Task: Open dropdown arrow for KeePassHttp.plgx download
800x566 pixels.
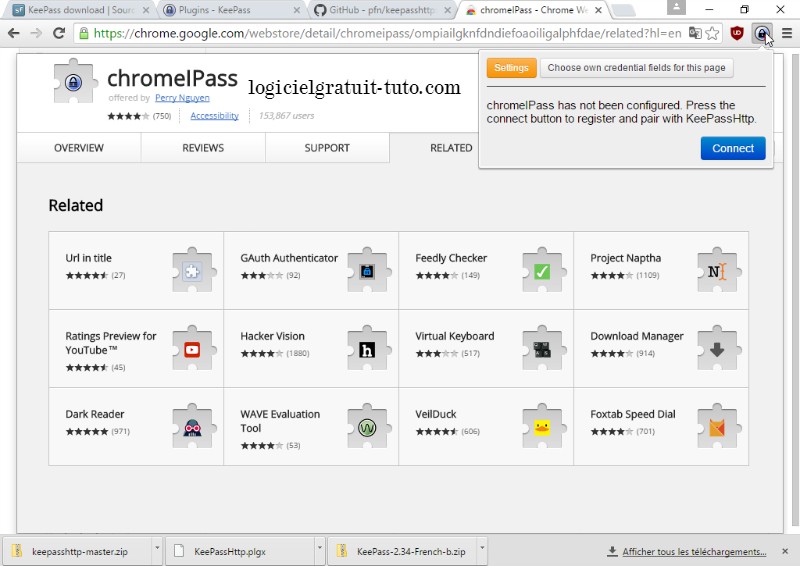Action: (x=319, y=550)
